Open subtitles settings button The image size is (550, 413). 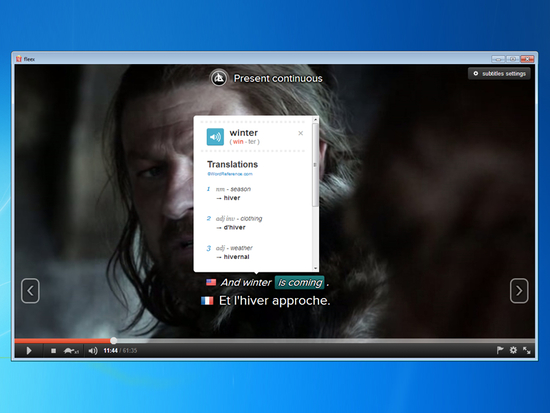click(x=499, y=73)
